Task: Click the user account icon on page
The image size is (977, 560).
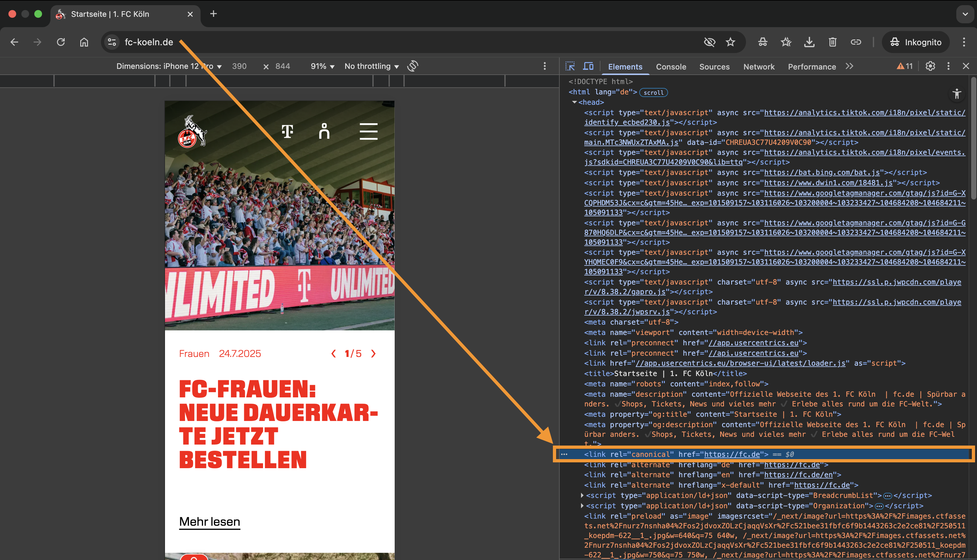Action: point(324,131)
